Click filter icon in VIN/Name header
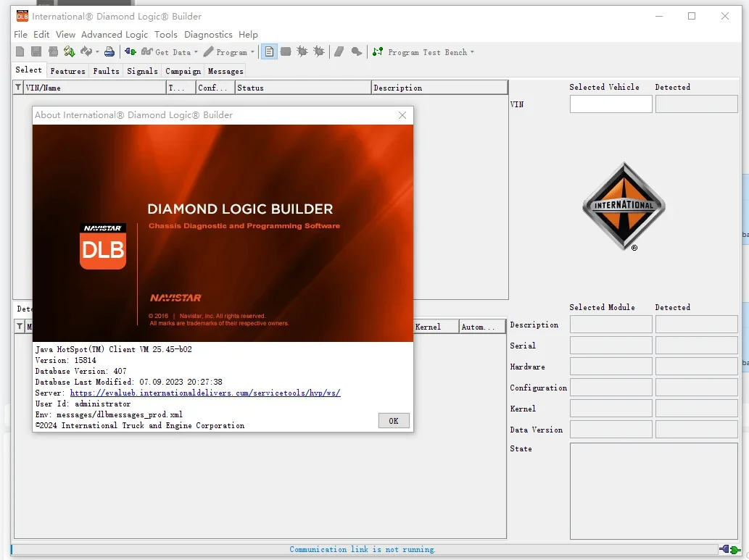The width and height of the screenshot is (749, 560). (18, 88)
